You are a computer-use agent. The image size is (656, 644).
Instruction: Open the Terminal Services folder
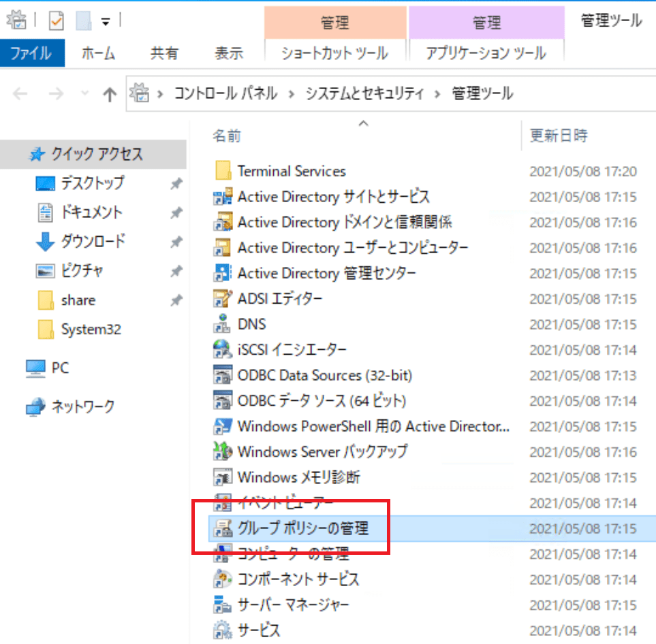[x=291, y=172]
